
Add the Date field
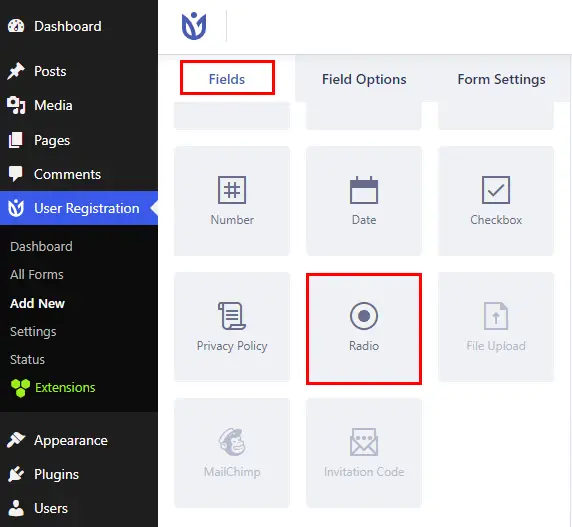pos(364,201)
